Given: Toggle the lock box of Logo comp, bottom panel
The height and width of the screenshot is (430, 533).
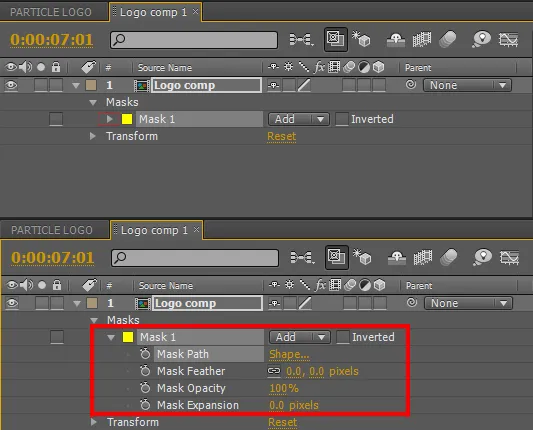Looking at the screenshot, I should point(57,303).
